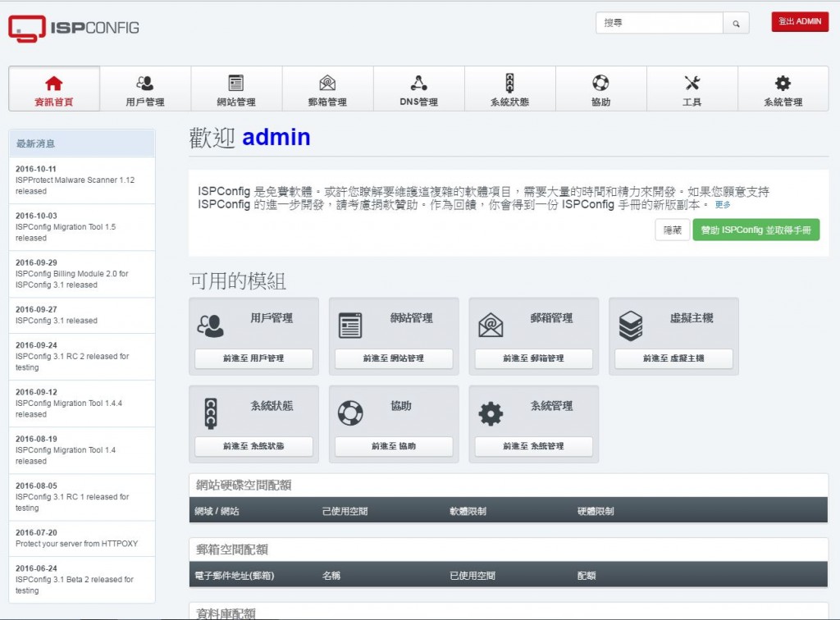Click 前進至 網站管理 button
The height and width of the screenshot is (620, 840).
394,358
